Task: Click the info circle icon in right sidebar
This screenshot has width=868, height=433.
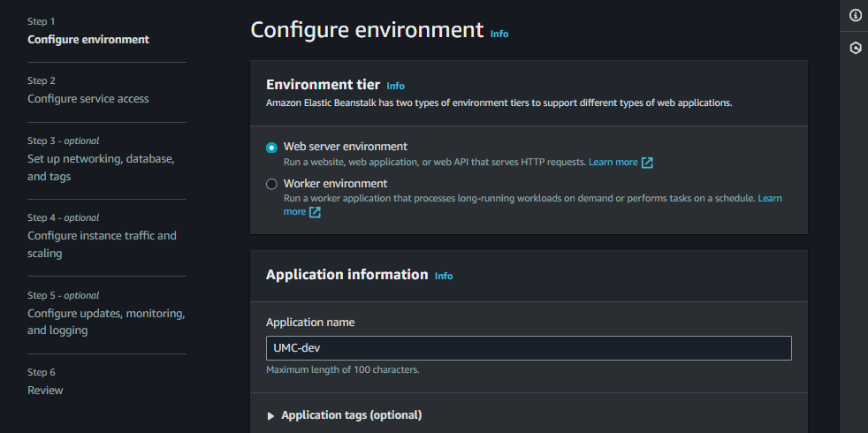Action: 855,16
